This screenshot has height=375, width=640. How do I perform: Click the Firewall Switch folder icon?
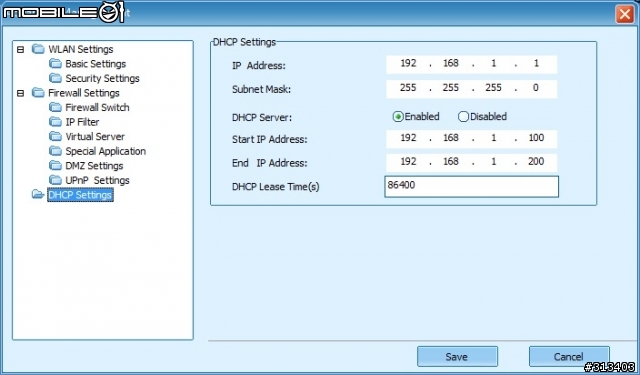click(x=55, y=107)
